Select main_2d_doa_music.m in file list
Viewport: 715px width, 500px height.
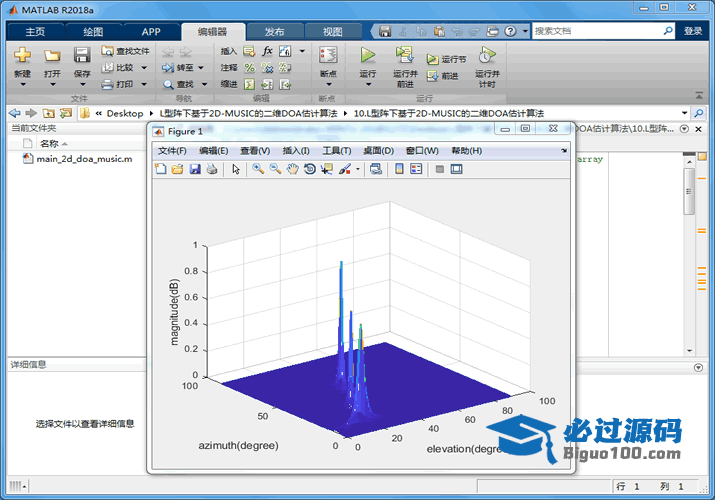84,159
